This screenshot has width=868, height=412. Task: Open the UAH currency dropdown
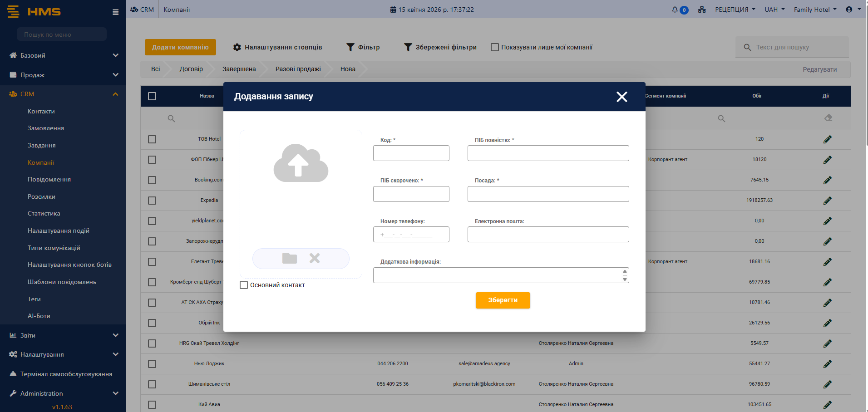(x=774, y=10)
